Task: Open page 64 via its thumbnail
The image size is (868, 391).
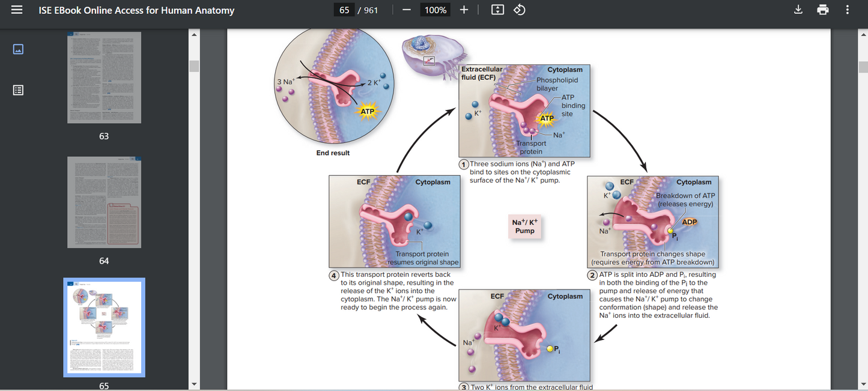Action: coord(104,202)
